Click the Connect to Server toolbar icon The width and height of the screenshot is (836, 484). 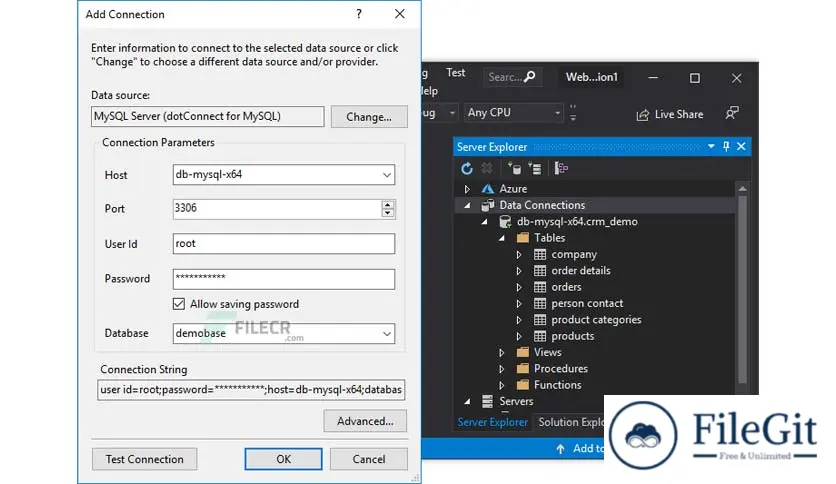click(535, 168)
